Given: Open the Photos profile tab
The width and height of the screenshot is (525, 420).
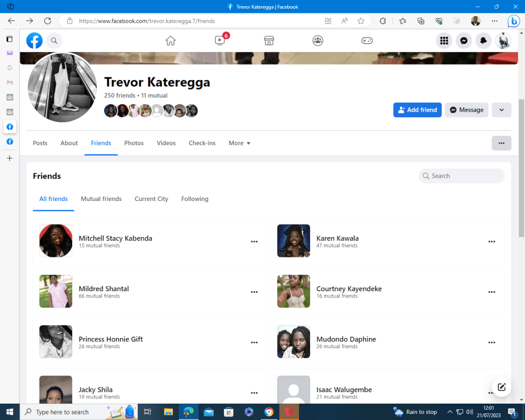Looking at the screenshot, I should (134, 143).
